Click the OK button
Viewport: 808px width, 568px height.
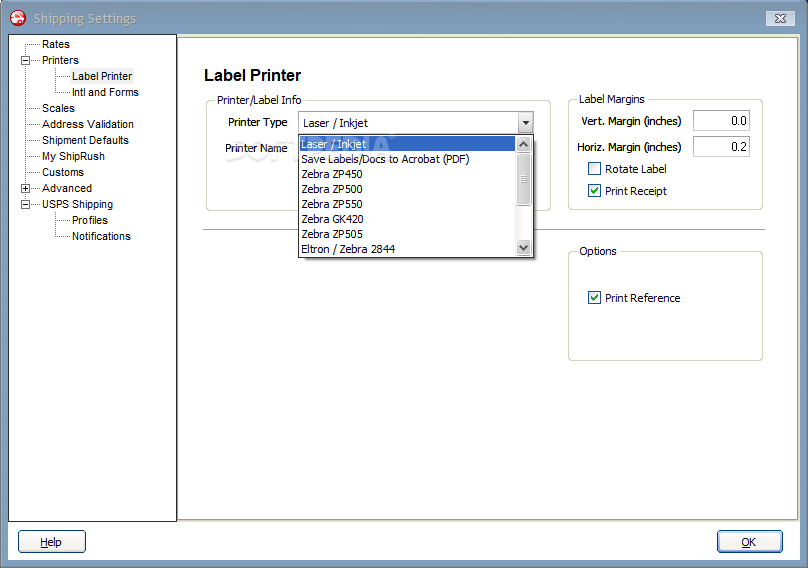click(749, 542)
